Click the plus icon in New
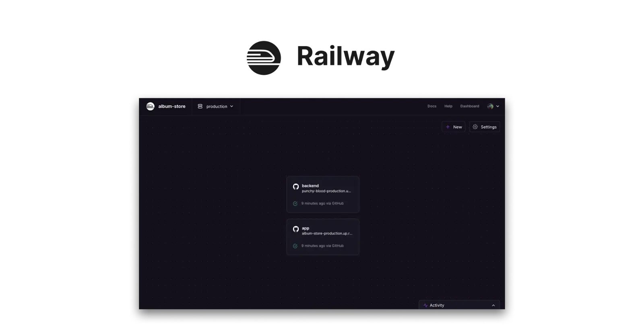Screen dimensions: 644x336 pos(448,127)
